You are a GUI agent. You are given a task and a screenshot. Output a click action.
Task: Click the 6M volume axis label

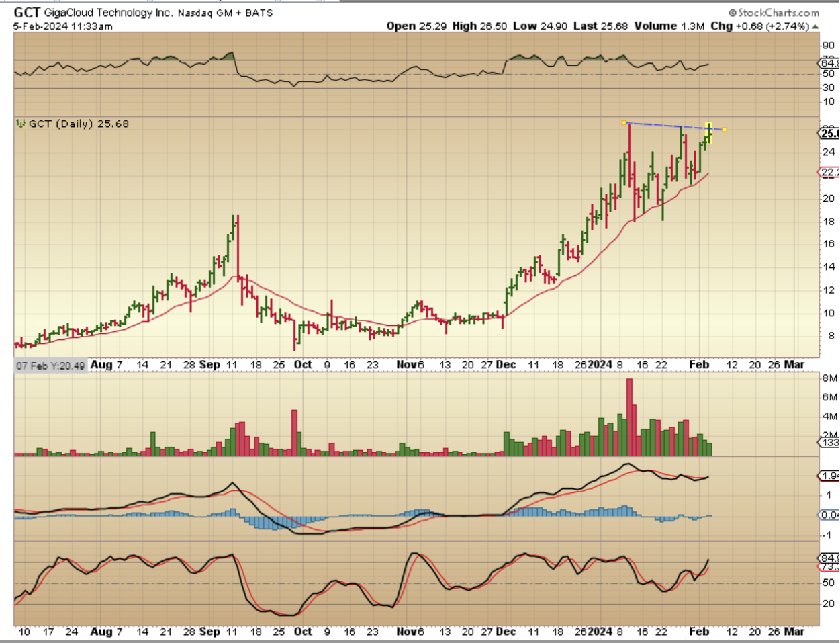[x=829, y=397]
